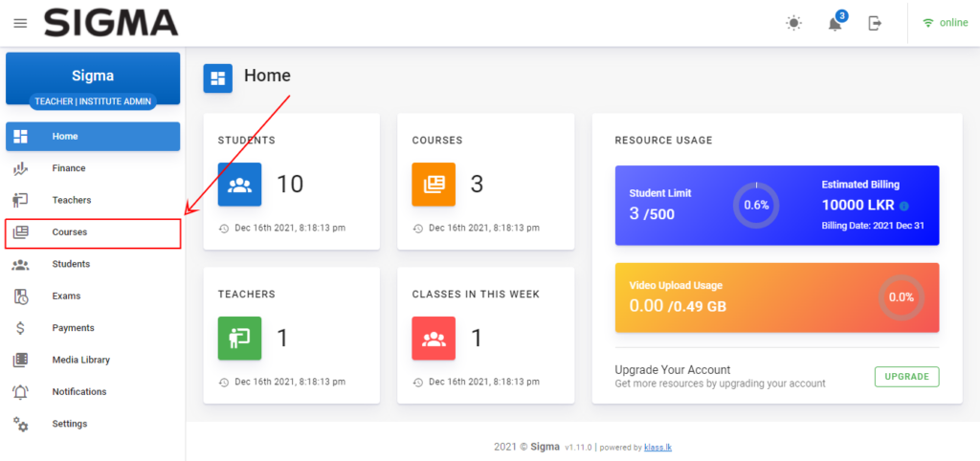The height and width of the screenshot is (461, 980).
Task: Click the courses count 3
Action: pyautogui.click(x=477, y=185)
